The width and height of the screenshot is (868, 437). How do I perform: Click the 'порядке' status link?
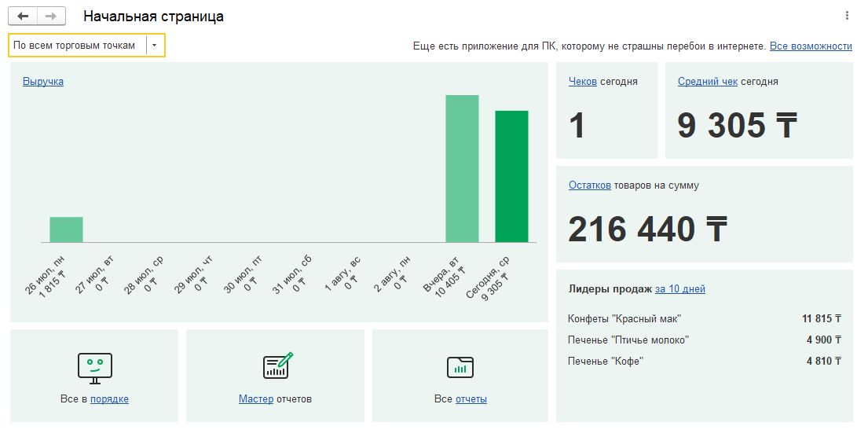pyautogui.click(x=109, y=399)
